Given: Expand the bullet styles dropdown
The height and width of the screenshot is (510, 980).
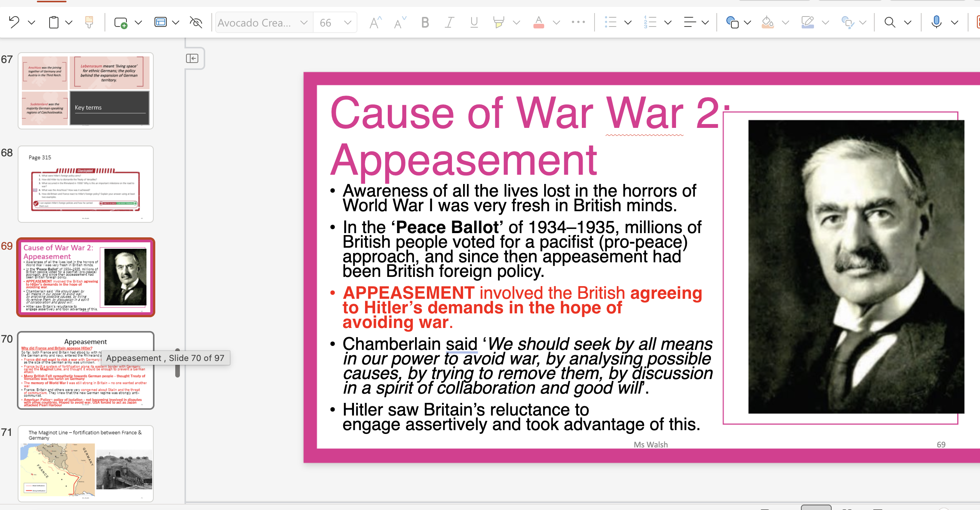Looking at the screenshot, I should point(628,23).
